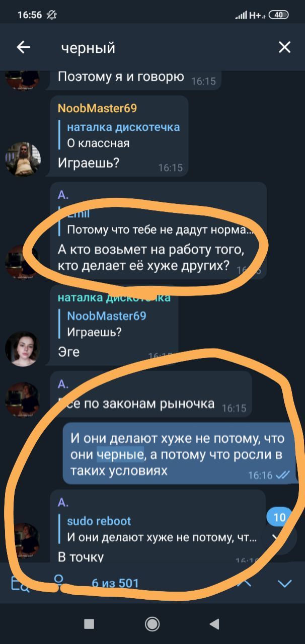Go to next search result down chevron

285,584
